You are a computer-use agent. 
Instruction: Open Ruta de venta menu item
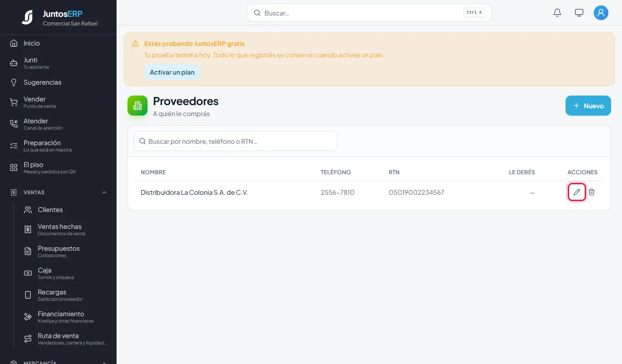point(58,339)
